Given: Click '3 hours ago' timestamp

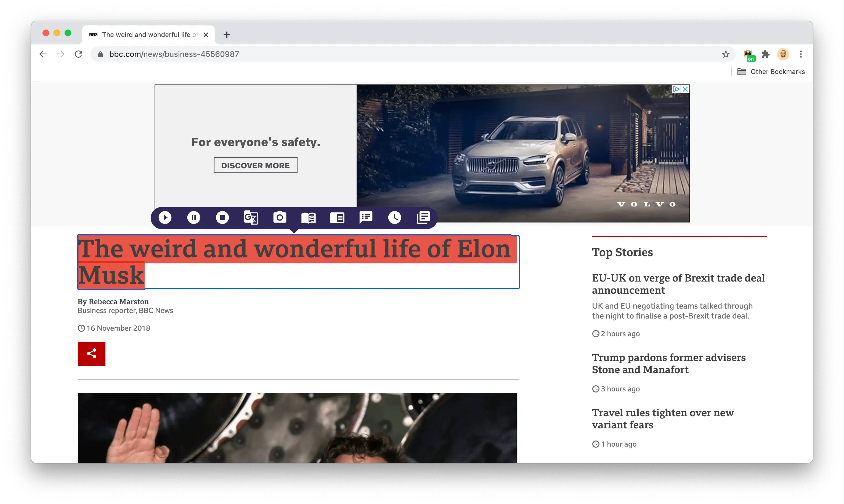Looking at the screenshot, I should click(x=620, y=389).
